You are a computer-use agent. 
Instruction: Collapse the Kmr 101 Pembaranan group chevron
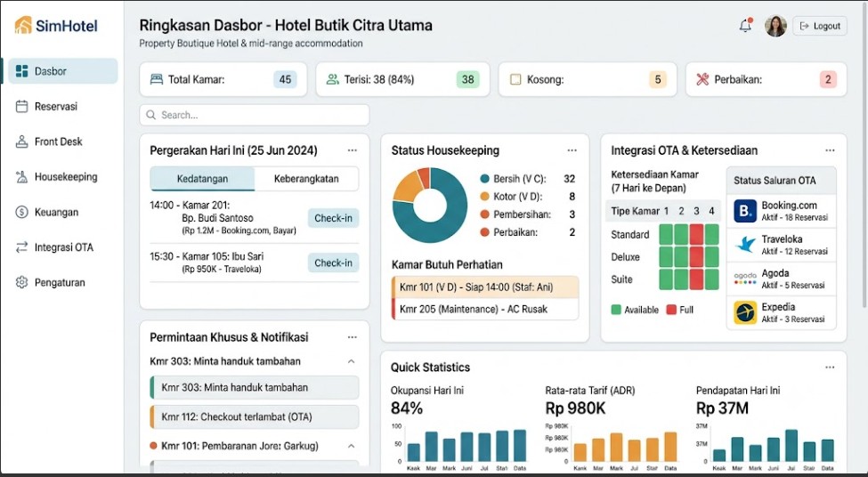coord(351,446)
